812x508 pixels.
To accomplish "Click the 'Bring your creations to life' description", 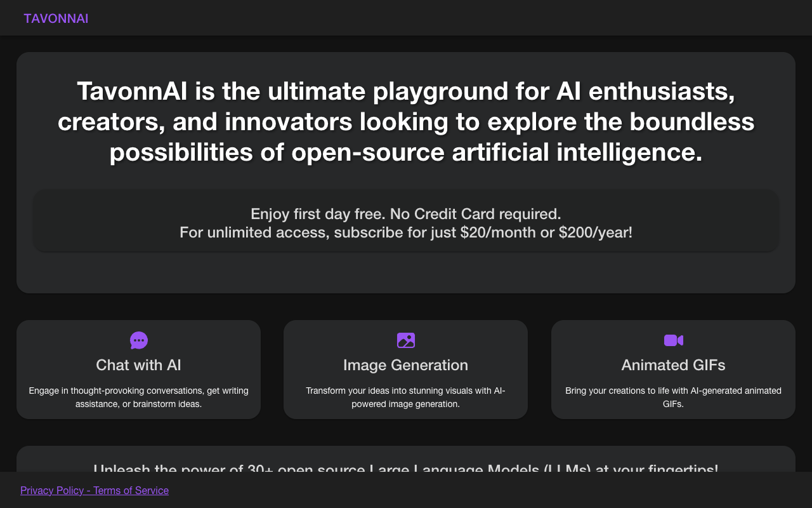I will 674,398.
